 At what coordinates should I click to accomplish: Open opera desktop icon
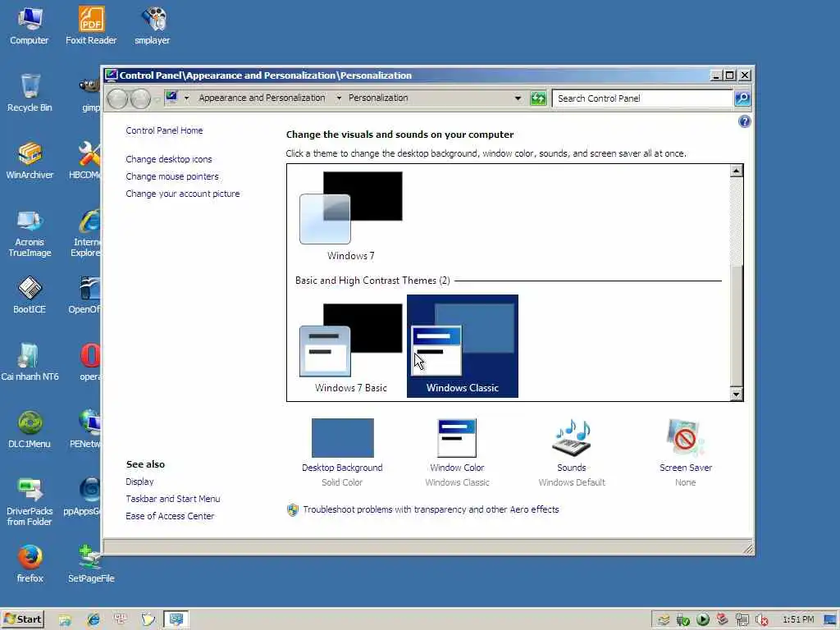pos(90,362)
